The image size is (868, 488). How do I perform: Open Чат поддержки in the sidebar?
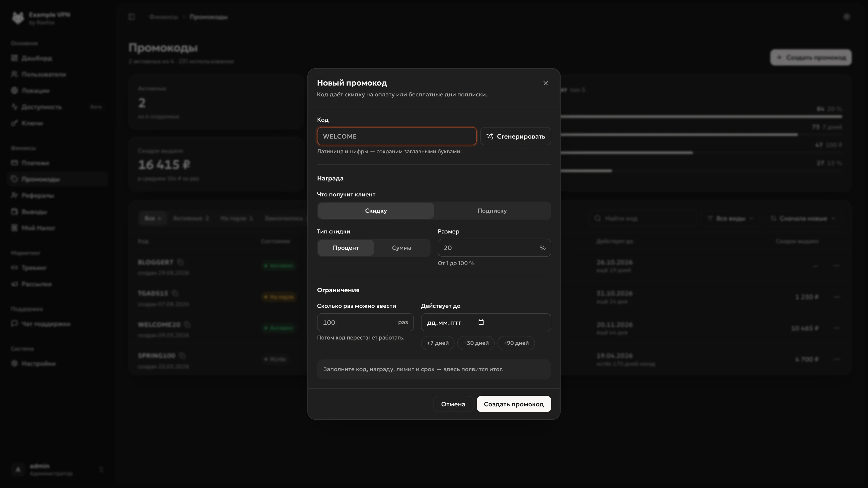[58, 324]
